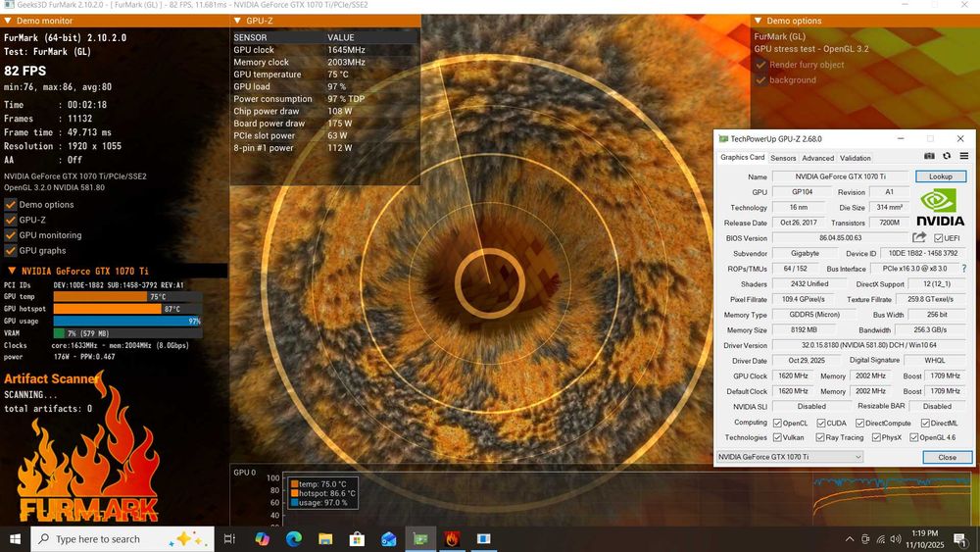This screenshot has width=980, height=552.
Task: Collapse the Demo options panel header
Action: point(758,21)
